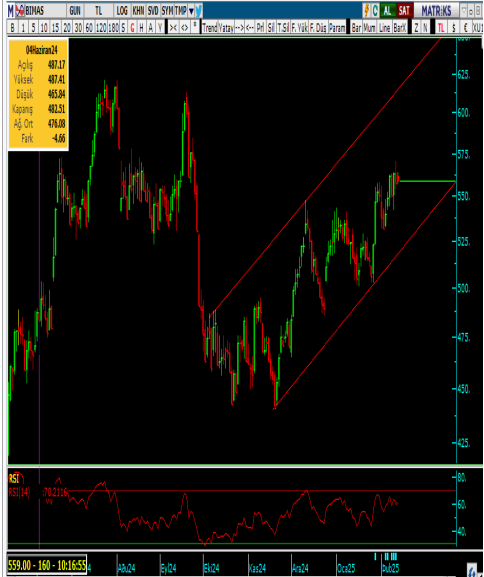Switch chart type to Line

[384, 27]
